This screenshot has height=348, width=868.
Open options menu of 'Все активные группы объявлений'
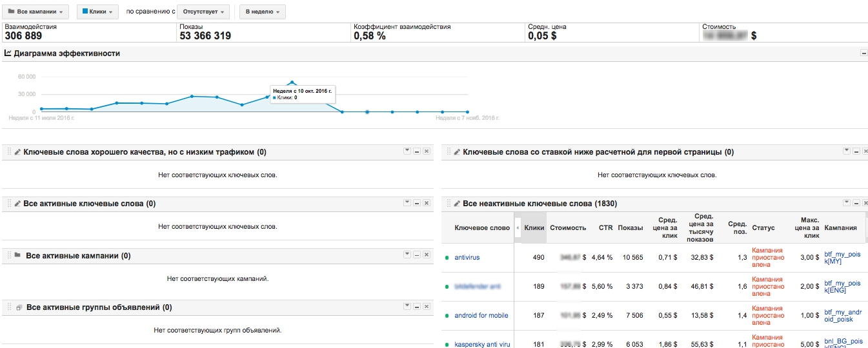click(407, 306)
